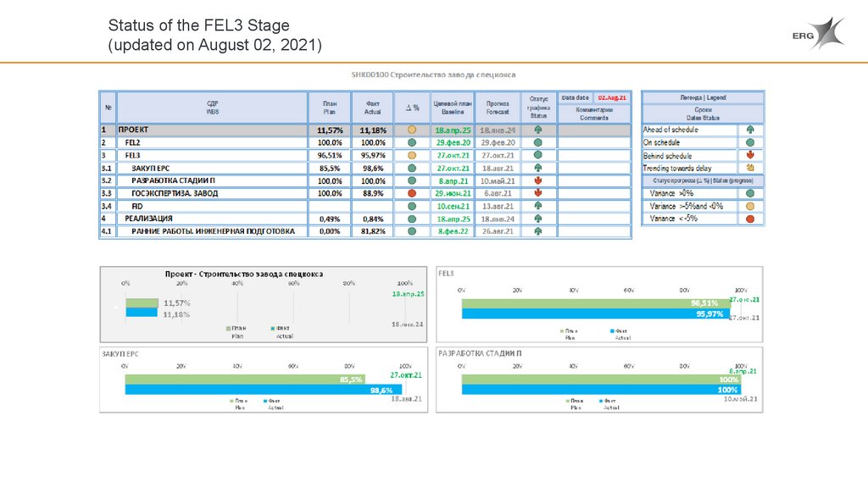Click the variance circle in РАЗРАБОТКА СТАДИИ П row

(x=411, y=180)
